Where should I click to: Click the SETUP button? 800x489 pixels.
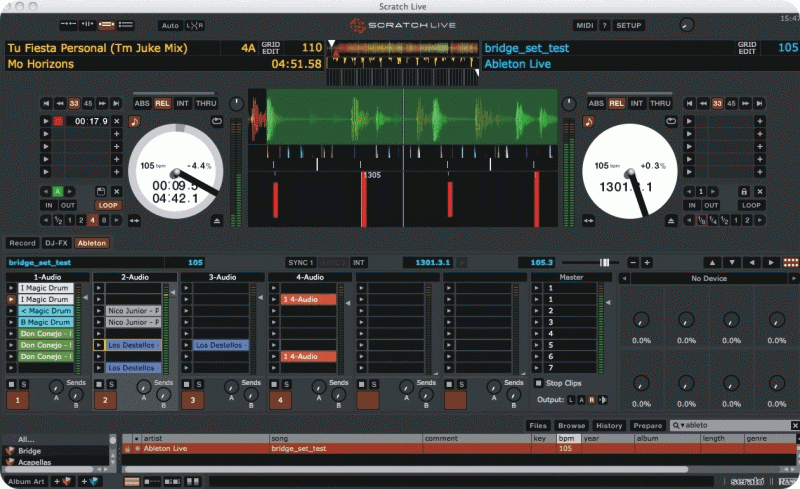point(629,25)
